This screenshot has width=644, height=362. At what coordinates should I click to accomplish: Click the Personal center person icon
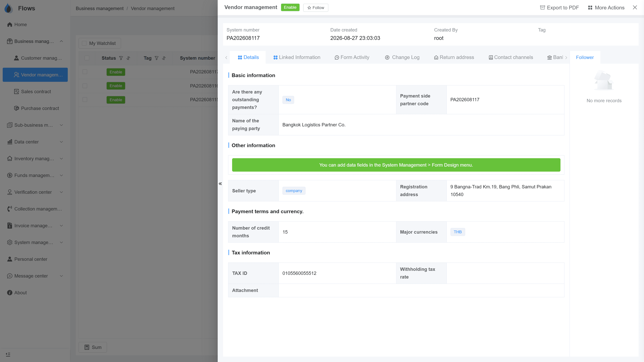(x=10, y=259)
